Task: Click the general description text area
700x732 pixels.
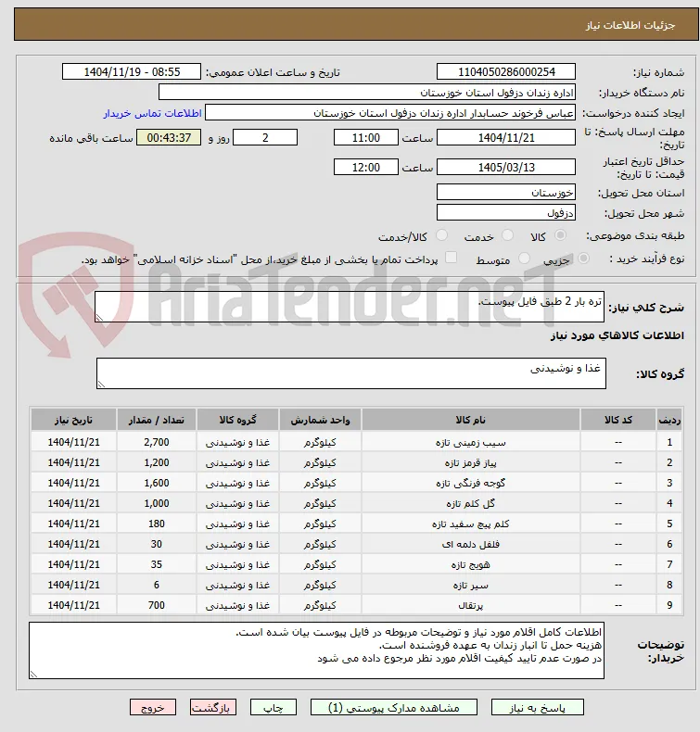Action: pos(350,307)
